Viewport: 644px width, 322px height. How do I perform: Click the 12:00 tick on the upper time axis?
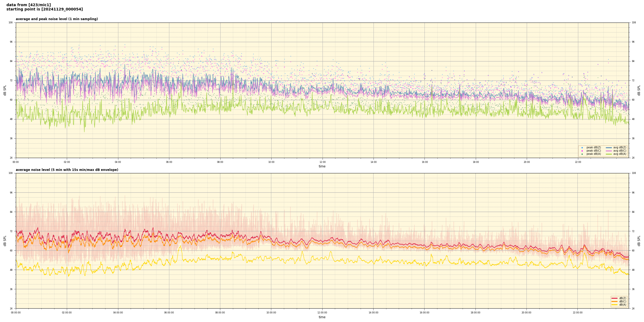pos(322,162)
